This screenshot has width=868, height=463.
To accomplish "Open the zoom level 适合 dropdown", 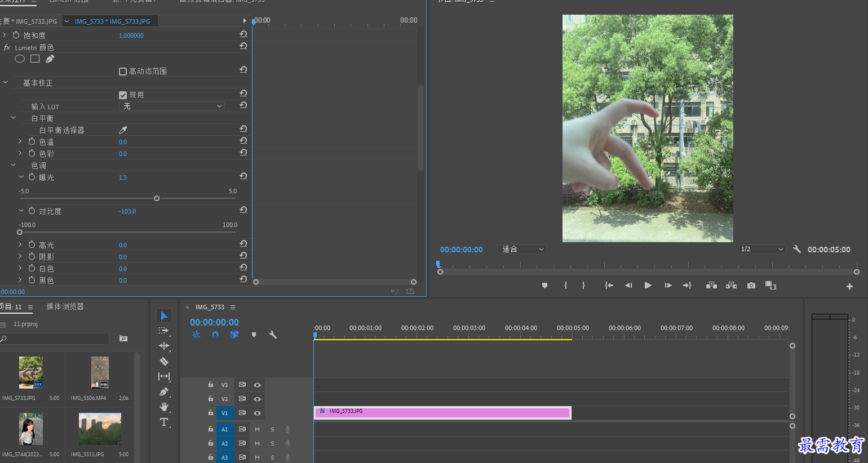I will 522,249.
